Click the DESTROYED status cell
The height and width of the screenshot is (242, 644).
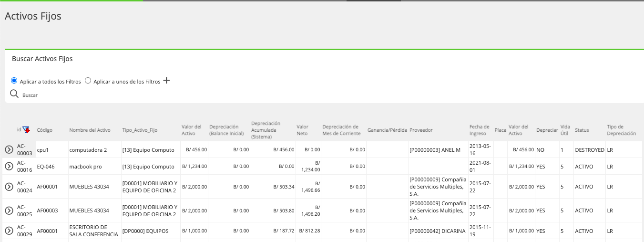[x=590, y=150]
